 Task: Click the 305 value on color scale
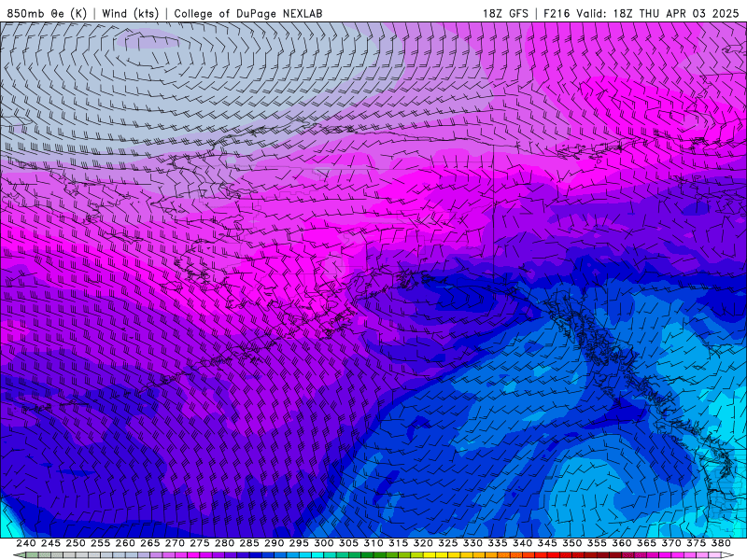click(x=348, y=543)
